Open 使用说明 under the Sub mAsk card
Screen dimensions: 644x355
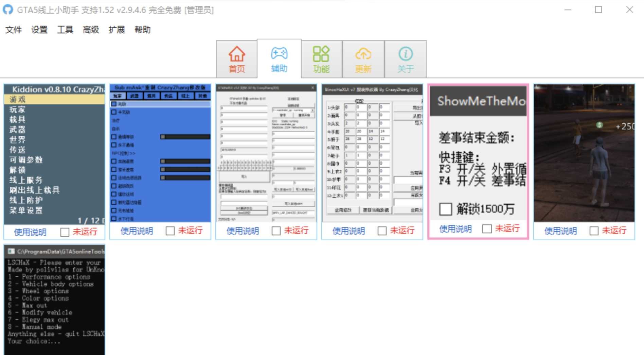137,231
